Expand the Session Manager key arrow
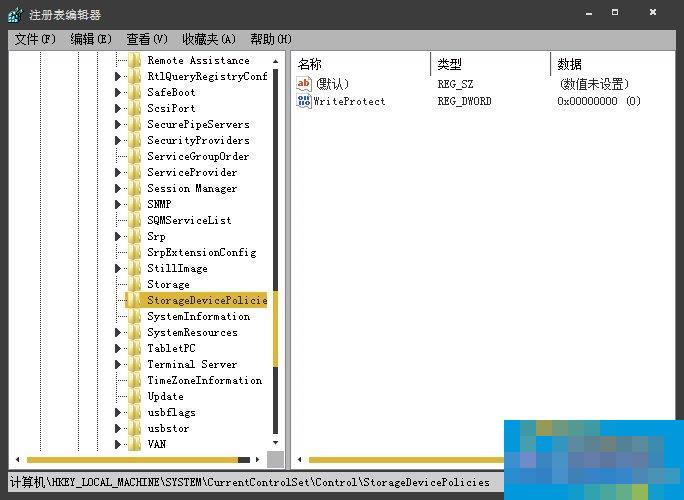Image resolution: width=684 pixels, height=500 pixels. click(x=118, y=188)
